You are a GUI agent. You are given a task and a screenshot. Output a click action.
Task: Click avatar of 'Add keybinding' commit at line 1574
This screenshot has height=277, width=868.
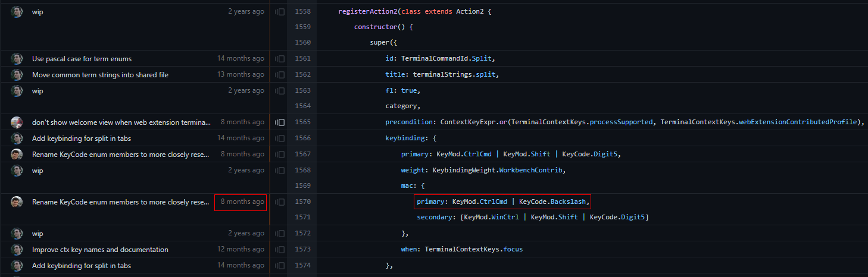coord(17,266)
